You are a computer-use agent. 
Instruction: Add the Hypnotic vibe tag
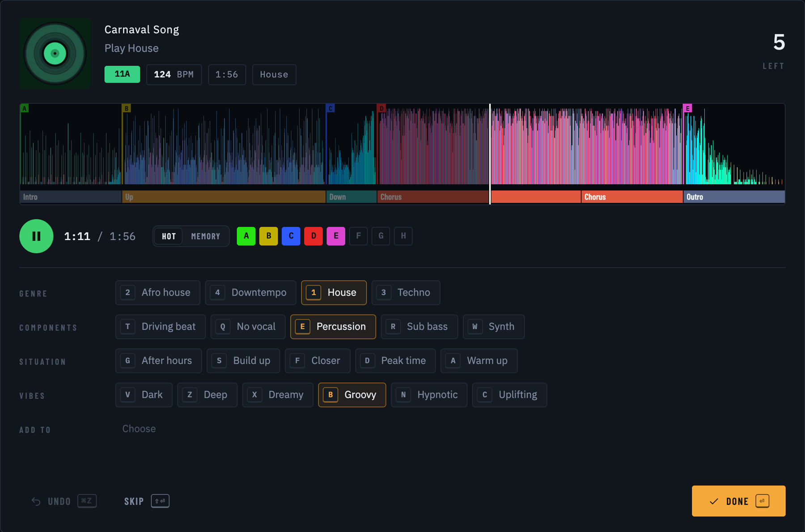pos(429,395)
